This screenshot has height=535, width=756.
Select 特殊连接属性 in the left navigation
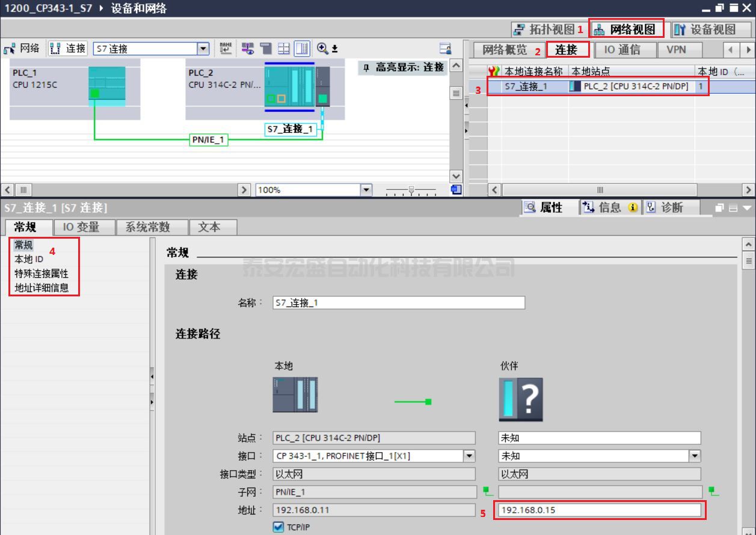point(41,274)
